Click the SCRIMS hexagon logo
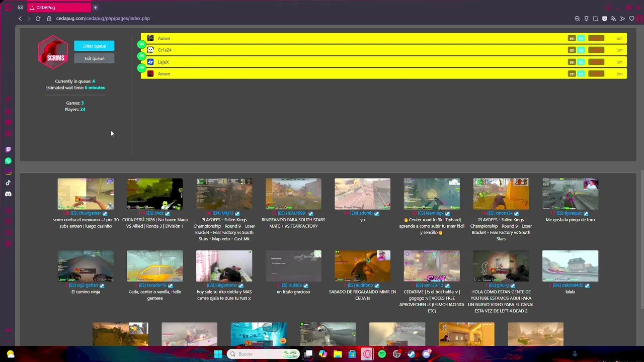Viewport: 644px width, 362px height. (53, 52)
